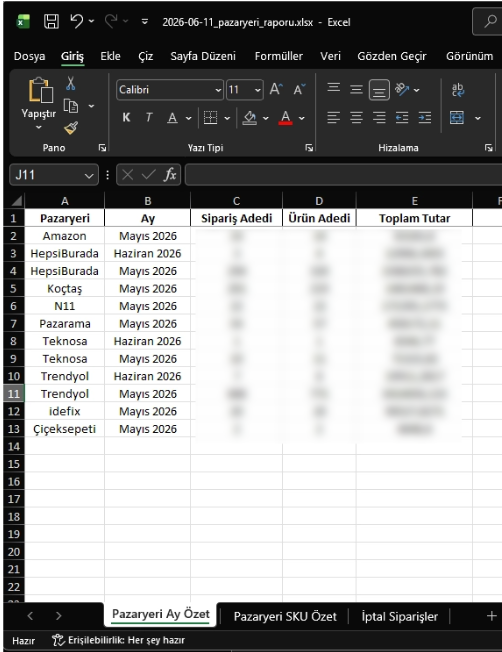Click the Increase Indent icon
Screen dimensions: 502x652
[425, 118]
